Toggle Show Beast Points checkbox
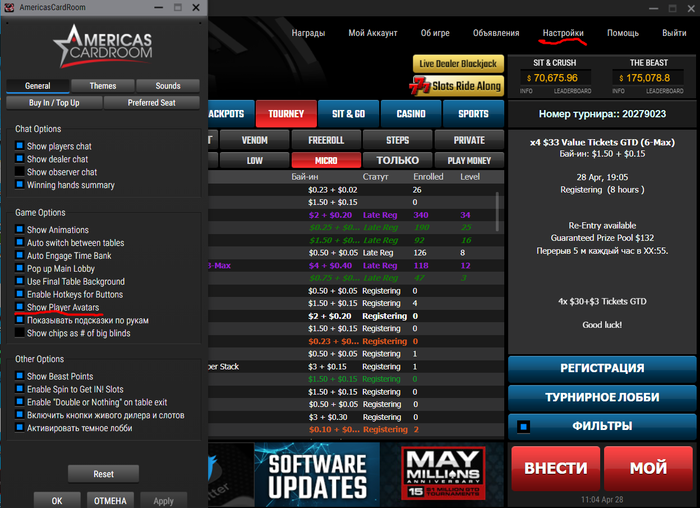The height and width of the screenshot is (508, 700). (20, 375)
